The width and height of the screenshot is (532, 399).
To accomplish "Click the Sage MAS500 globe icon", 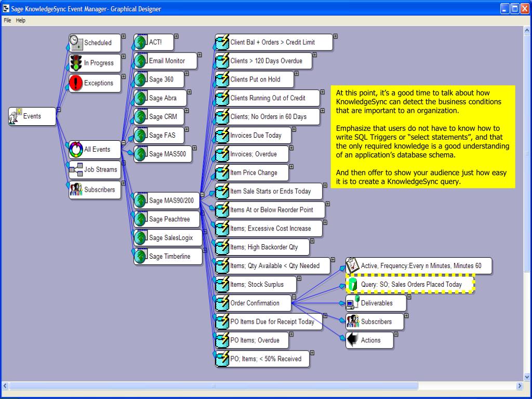I will [140, 154].
